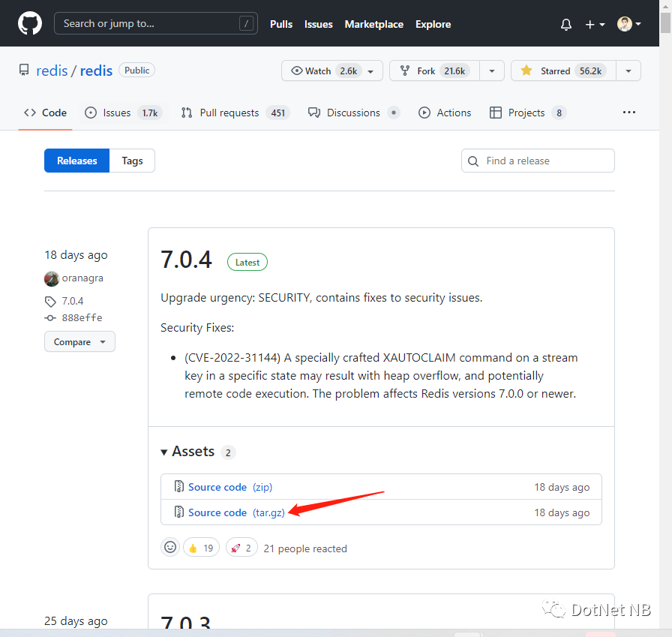Click the Assets count badge 2
672x637 pixels.
click(228, 452)
